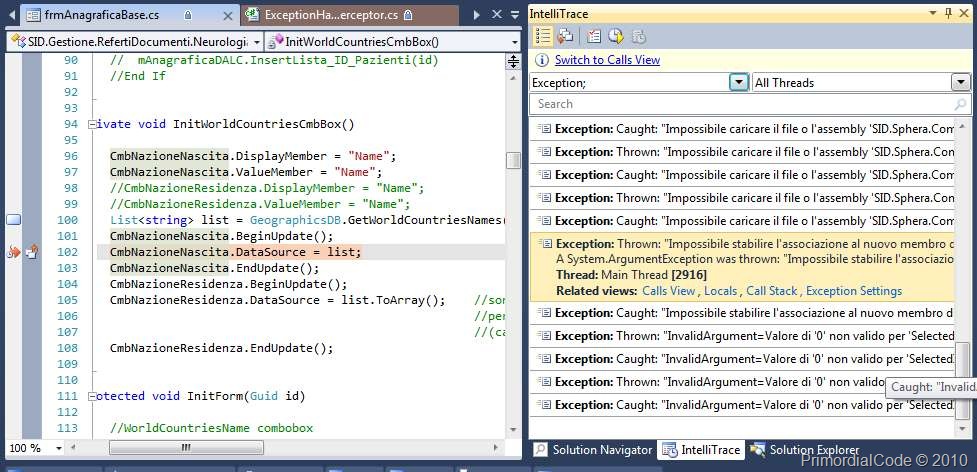Click code line 'CmbNazioneResidenza.EndUpdate();'
The height and width of the screenshot is (472, 977).
point(222,348)
